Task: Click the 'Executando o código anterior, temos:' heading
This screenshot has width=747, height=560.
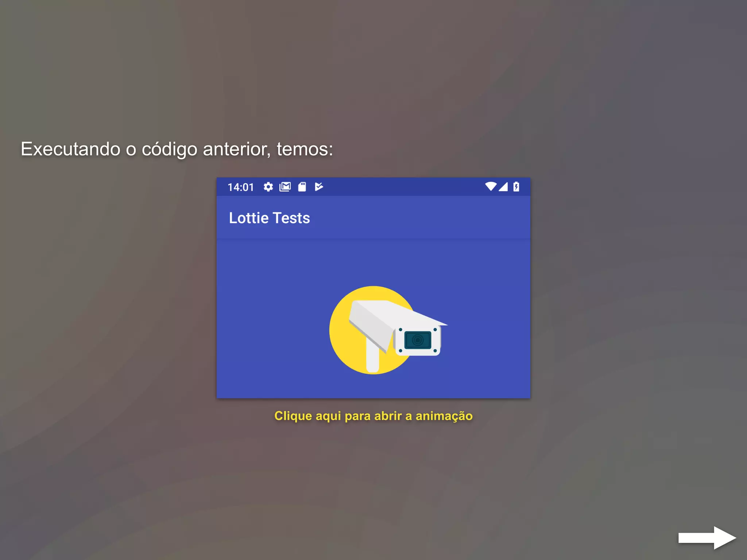Action: coord(177,149)
